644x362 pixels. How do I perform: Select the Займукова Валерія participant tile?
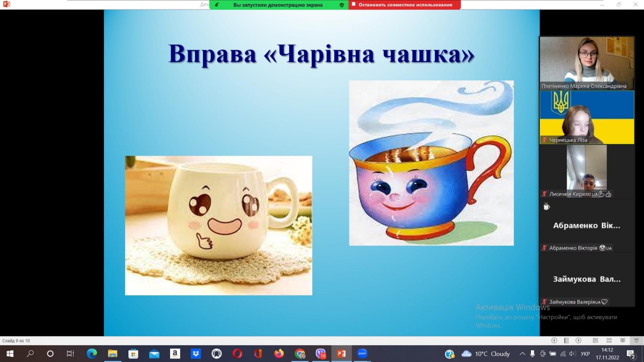(587, 279)
